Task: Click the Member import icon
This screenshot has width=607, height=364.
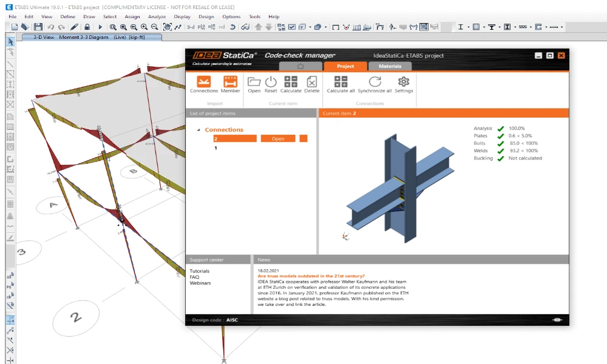Action: (x=230, y=82)
